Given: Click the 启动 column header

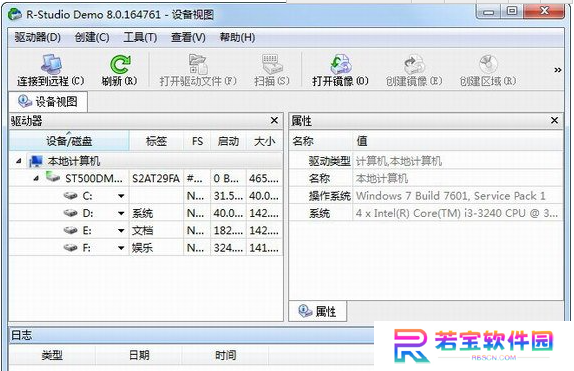Looking at the screenshot, I should [228, 141].
